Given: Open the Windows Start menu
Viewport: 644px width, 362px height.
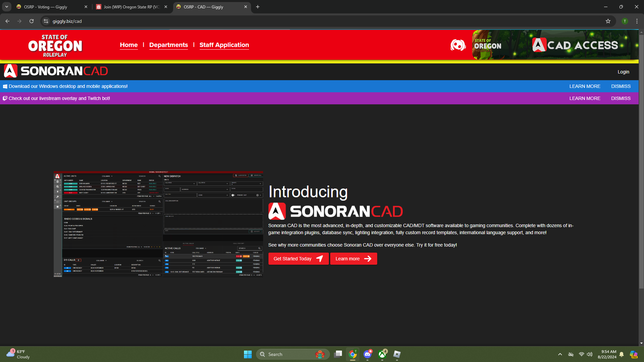Looking at the screenshot, I should (248, 354).
